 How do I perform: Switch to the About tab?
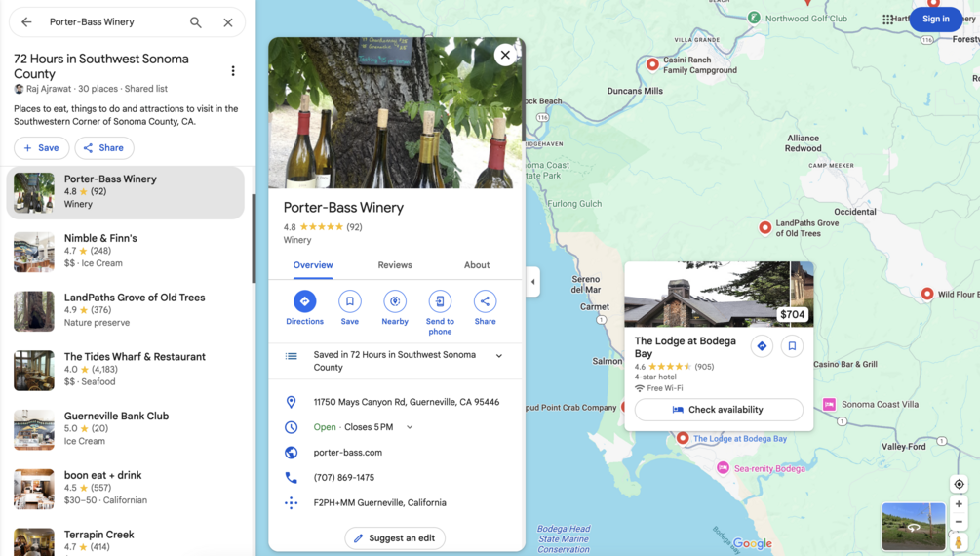pyautogui.click(x=477, y=265)
